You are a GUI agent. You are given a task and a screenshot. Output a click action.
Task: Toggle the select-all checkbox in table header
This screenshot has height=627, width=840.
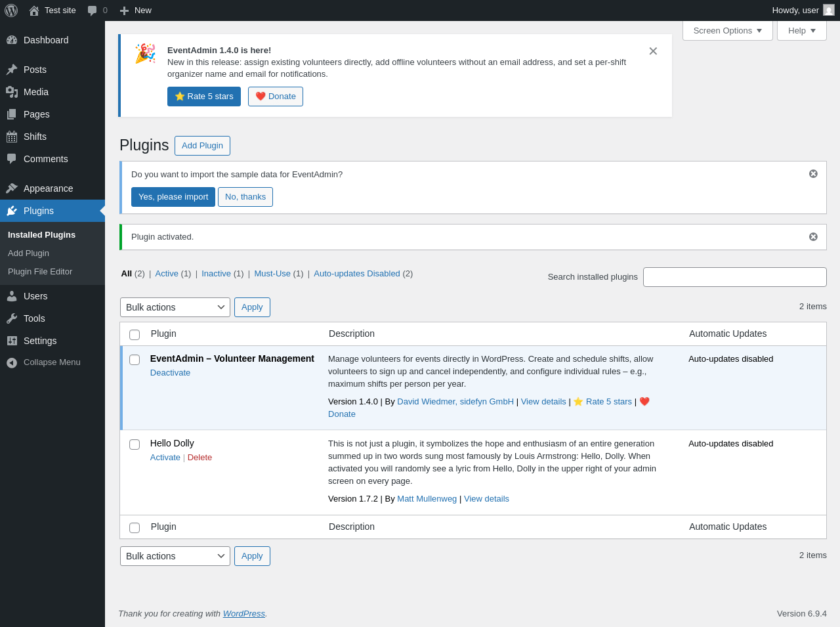pos(135,335)
